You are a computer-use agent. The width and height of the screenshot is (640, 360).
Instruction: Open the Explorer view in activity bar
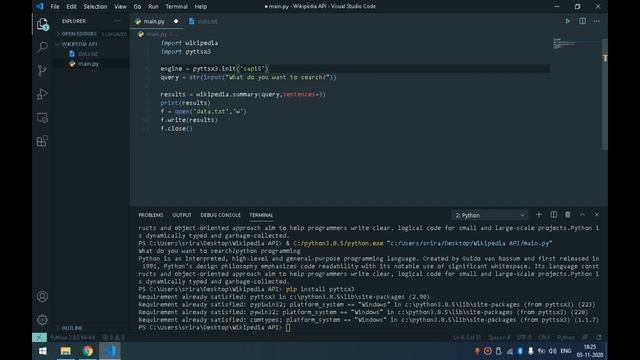42,24
